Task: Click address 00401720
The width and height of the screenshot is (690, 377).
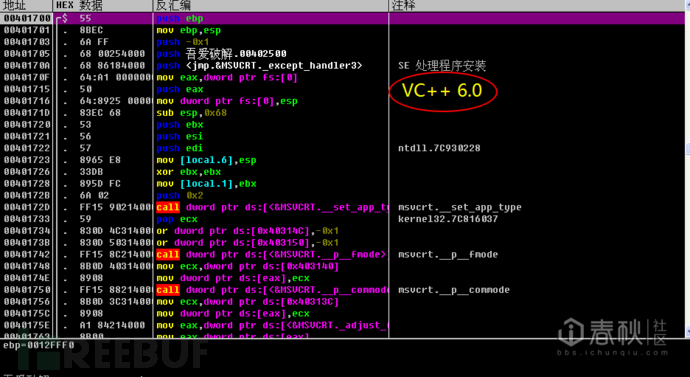Action: tap(27, 125)
